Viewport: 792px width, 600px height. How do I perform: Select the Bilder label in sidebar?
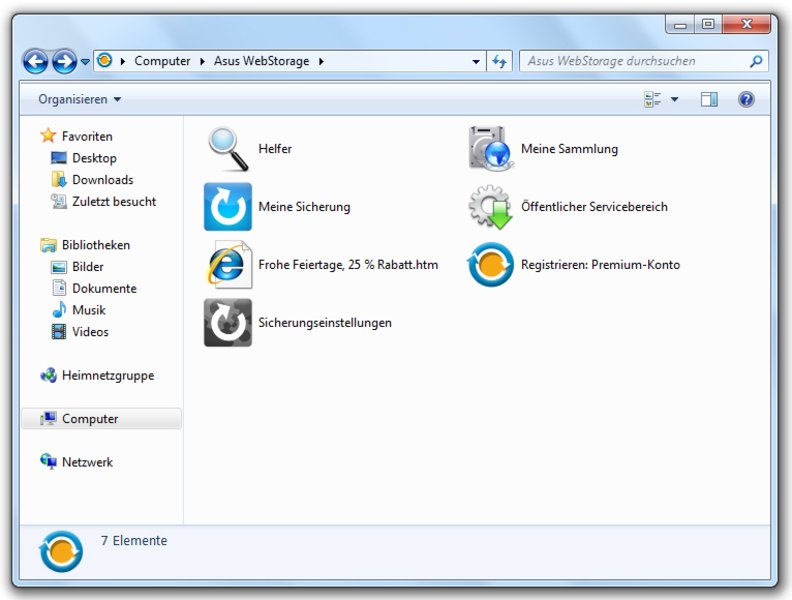tap(88, 267)
